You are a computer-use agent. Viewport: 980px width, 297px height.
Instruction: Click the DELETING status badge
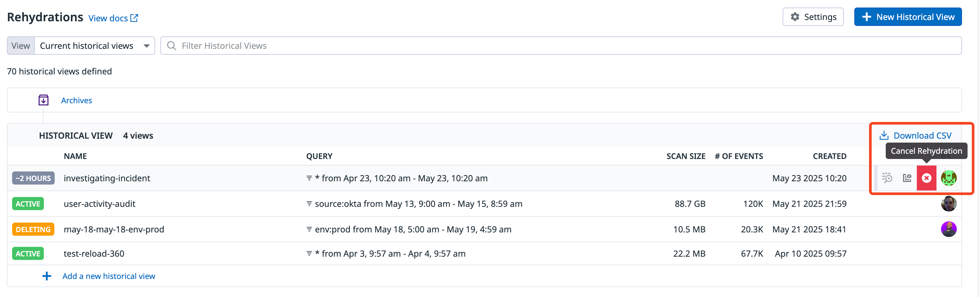pyautogui.click(x=33, y=229)
